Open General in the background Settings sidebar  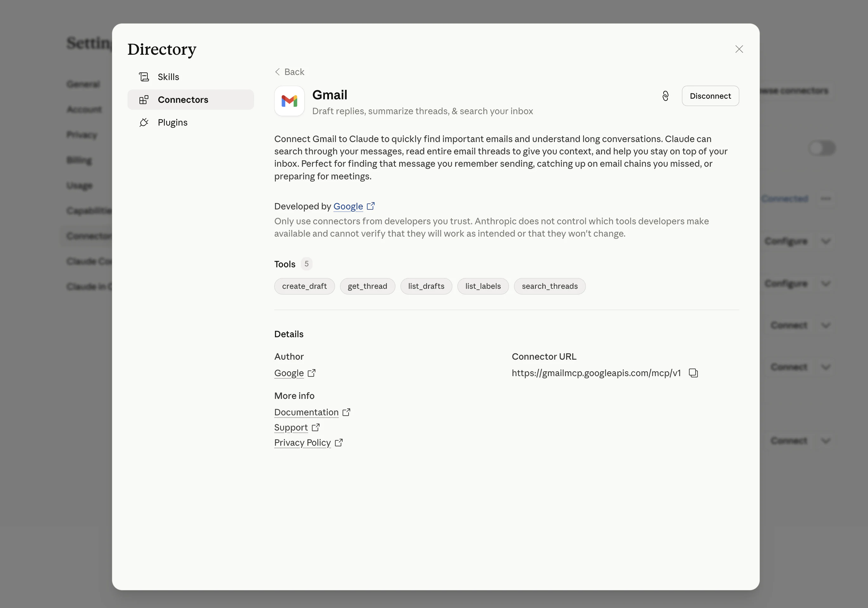point(83,84)
